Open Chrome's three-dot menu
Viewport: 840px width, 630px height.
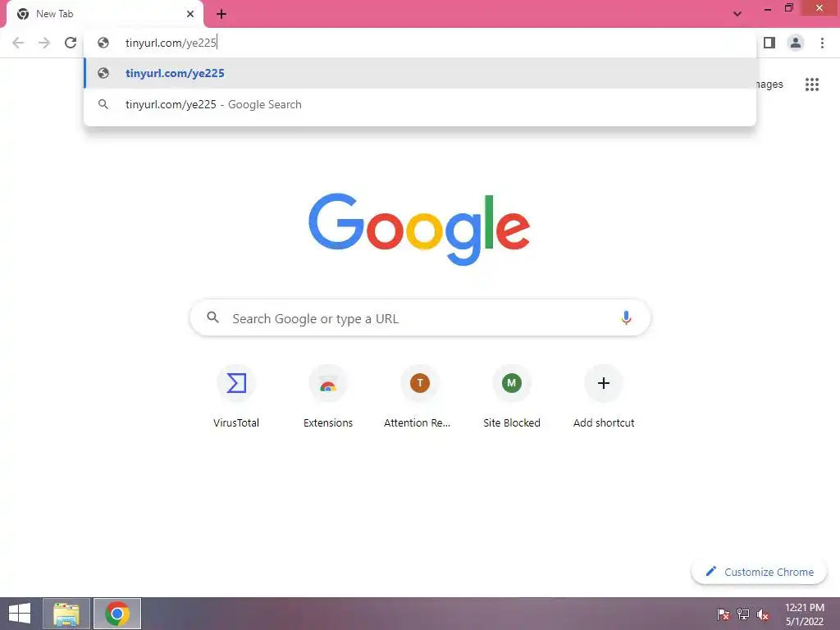822,43
